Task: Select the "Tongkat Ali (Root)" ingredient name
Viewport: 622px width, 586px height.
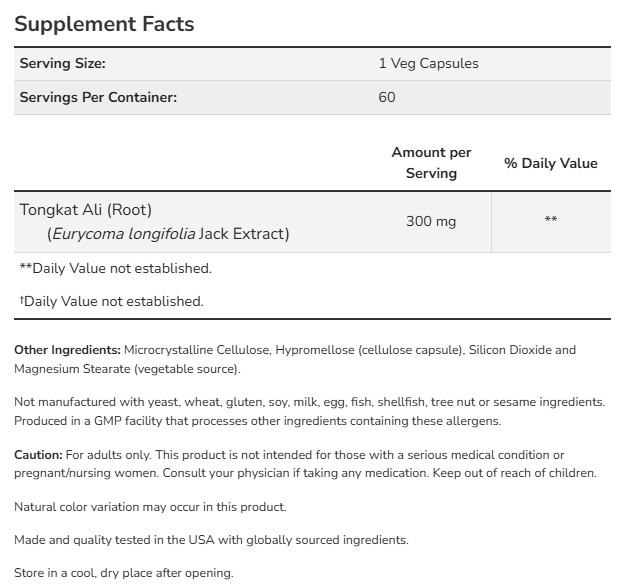Action: pyautogui.click(x=86, y=210)
